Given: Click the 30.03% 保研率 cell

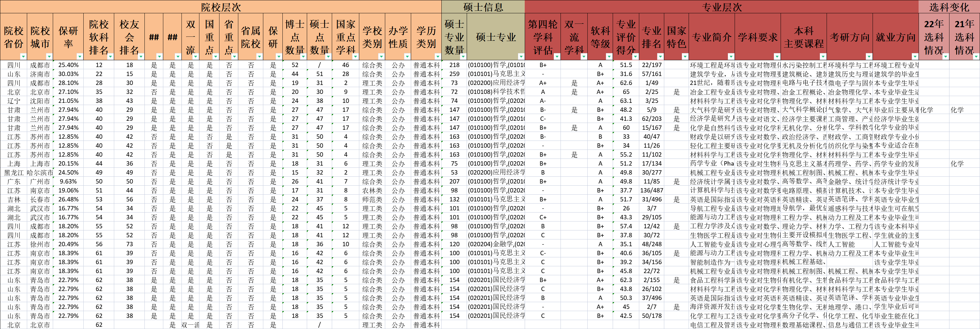Looking at the screenshot, I should [68, 74].
